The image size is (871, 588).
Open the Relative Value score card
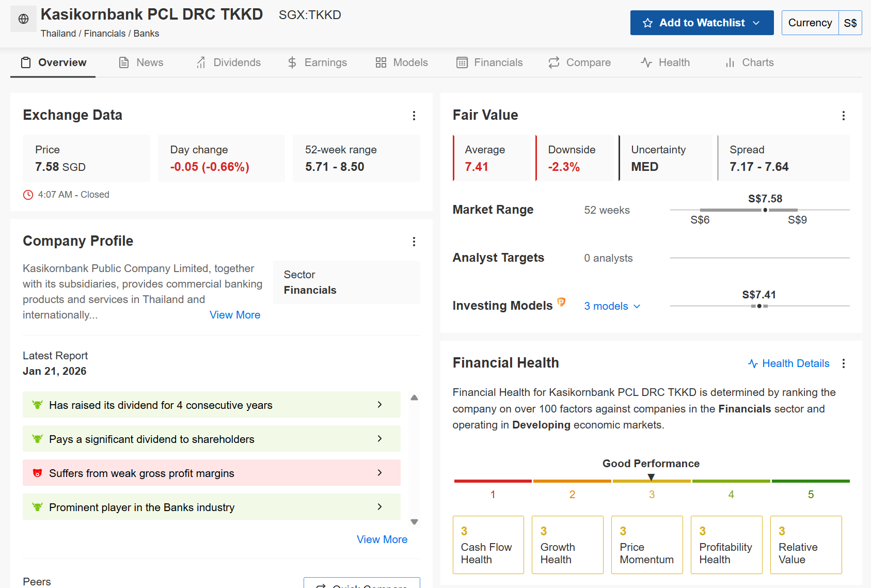[x=806, y=545]
